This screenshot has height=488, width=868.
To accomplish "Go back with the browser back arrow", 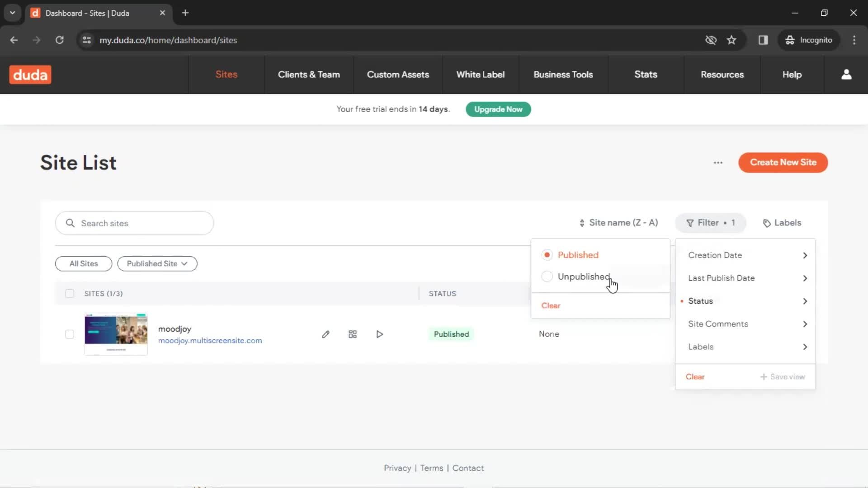I will point(14,40).
